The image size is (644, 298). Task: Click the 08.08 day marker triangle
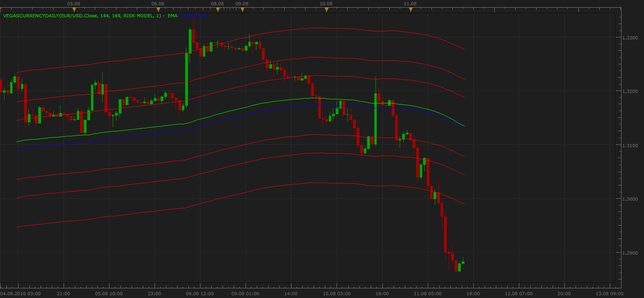pos(218,10)
